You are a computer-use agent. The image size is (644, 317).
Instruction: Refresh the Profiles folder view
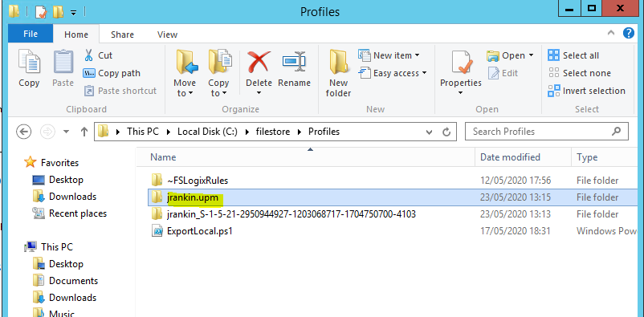pyautogui.click(x=446, y=132)
